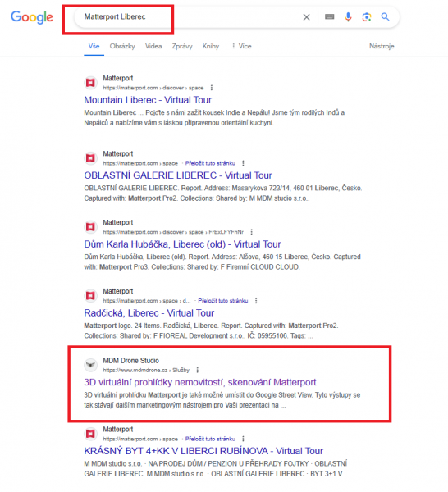This screenshot has width=448, height=492.
Task: Open Nástroje search tools
Action: point(382,46)
